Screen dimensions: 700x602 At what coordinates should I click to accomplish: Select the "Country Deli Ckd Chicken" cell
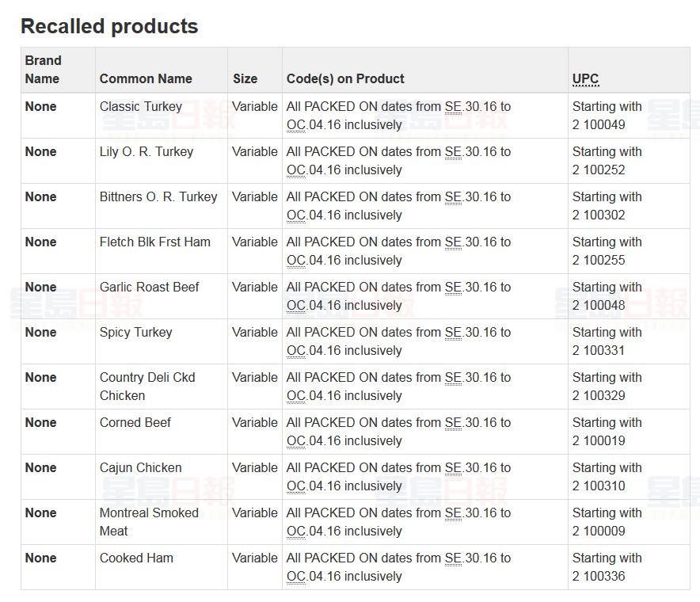[x=147, y=387]
